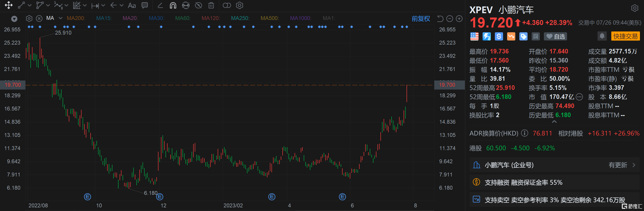Select the Aa text annotation tool
Image resolution: width=644 pixels, height=211 pixels.
tap(132, 5)
